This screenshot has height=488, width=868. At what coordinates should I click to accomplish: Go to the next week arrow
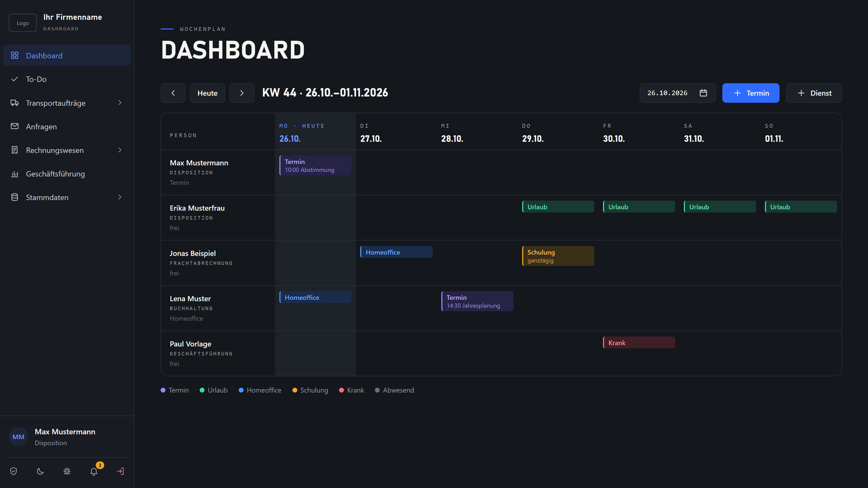coord(242,93)
